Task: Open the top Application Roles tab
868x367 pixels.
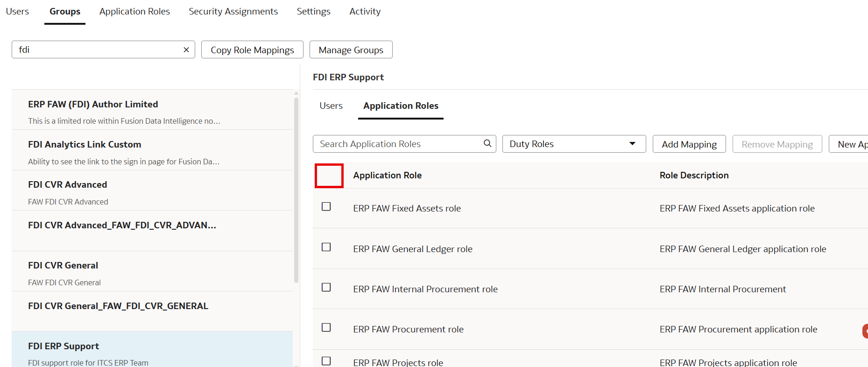Action: [134, 11]
